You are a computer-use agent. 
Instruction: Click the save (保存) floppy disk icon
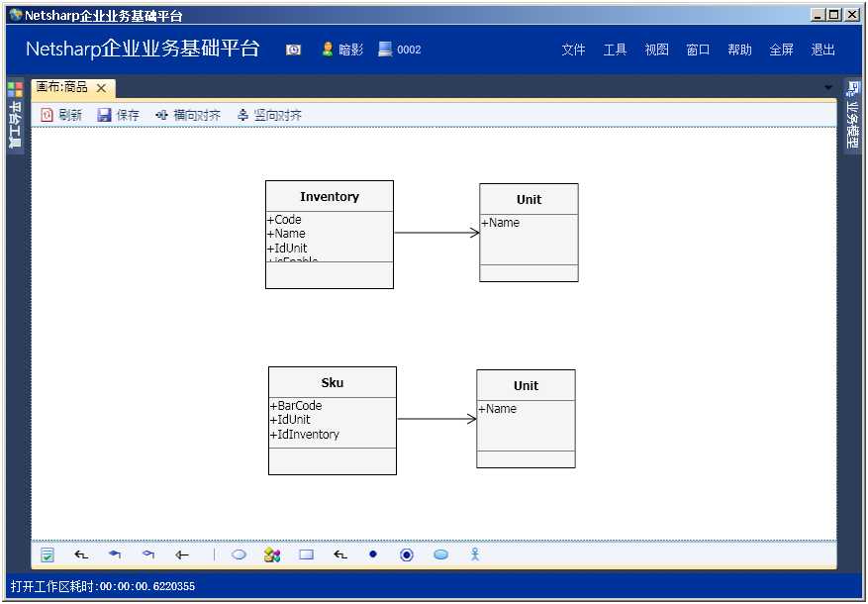tap(104, 115)
